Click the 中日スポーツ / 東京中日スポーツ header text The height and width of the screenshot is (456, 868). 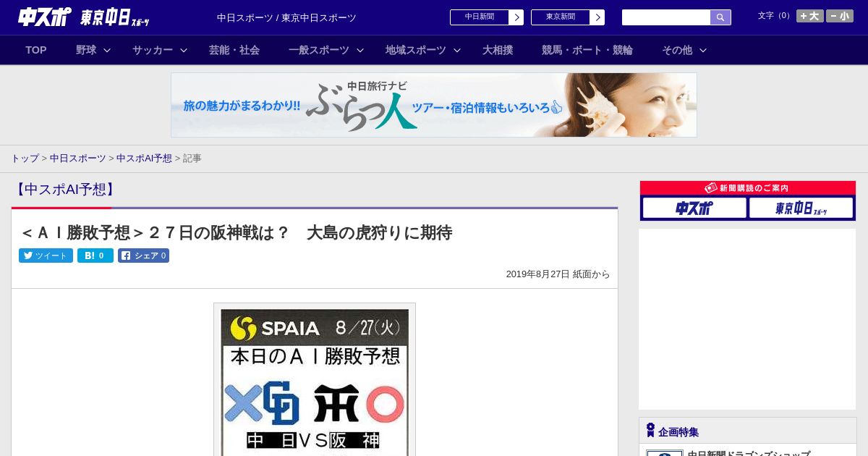[x=286, y=18]
